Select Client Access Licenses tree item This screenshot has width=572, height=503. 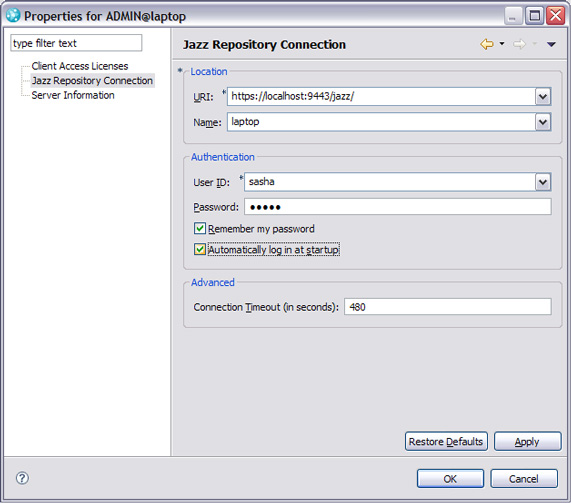pyautogui.click(x=80, y=66)
